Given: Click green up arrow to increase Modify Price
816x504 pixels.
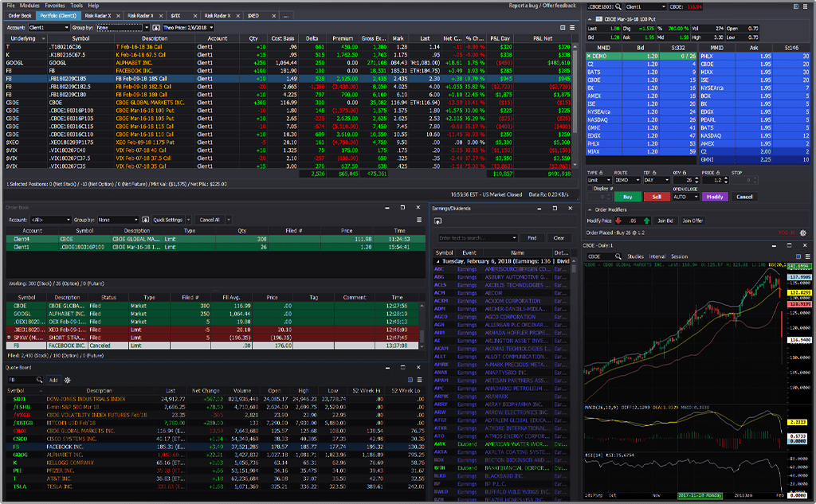Looking at the screenshot, I should [646, 221].
